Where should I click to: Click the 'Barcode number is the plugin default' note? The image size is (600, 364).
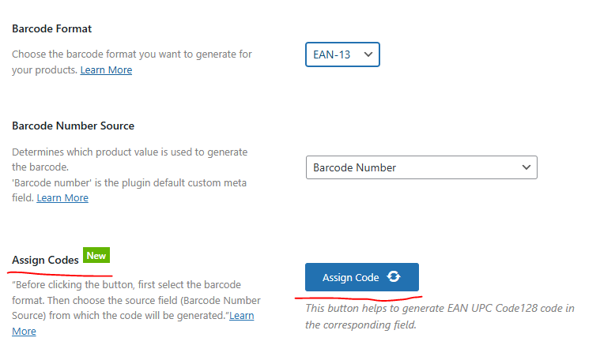coord(130,182)
